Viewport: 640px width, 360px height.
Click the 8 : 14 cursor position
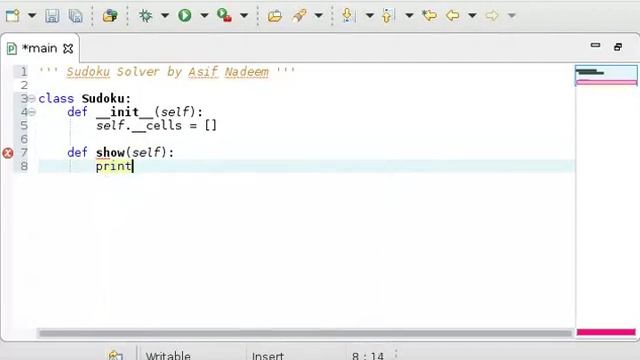pos(368,356)
